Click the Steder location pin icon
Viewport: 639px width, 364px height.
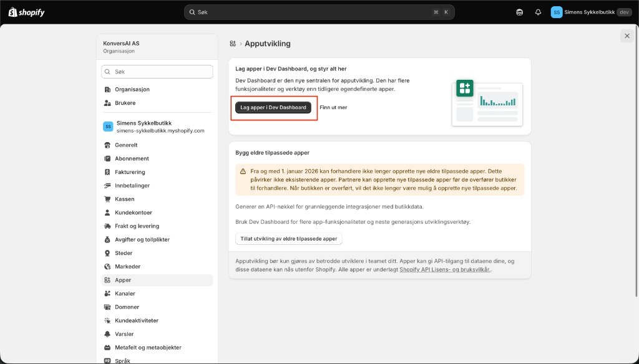tap(107, 253)
